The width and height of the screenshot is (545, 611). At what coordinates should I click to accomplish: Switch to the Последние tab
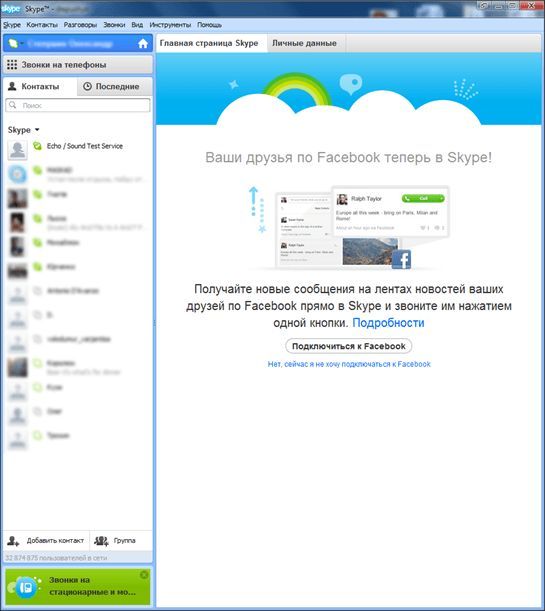(x=115, y=86)
